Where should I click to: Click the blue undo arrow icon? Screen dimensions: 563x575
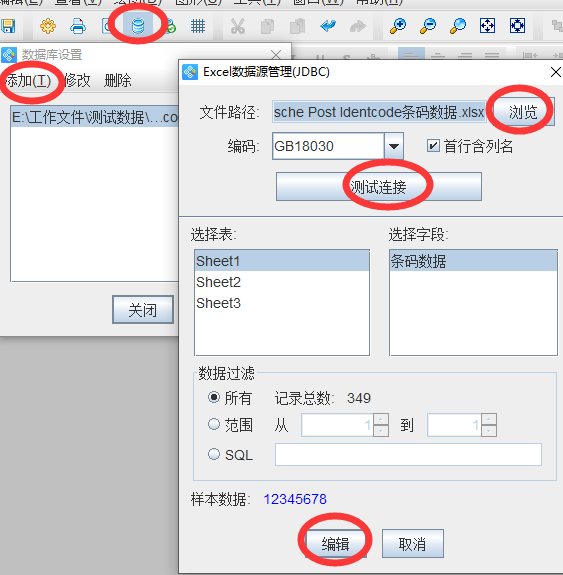point(328,26)
